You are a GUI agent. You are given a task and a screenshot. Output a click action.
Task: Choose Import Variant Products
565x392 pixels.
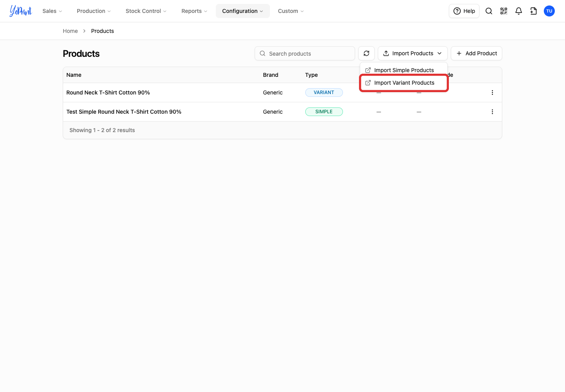pos(404,83)
